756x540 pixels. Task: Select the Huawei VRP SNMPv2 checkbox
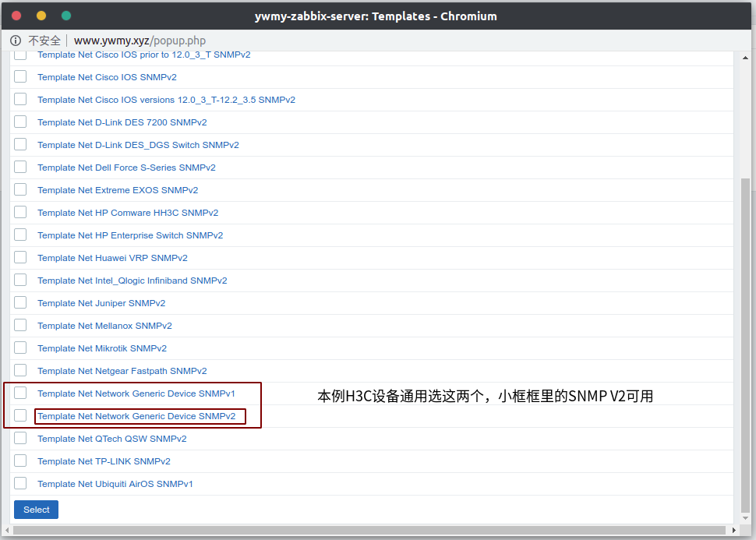tap(20, 257)
